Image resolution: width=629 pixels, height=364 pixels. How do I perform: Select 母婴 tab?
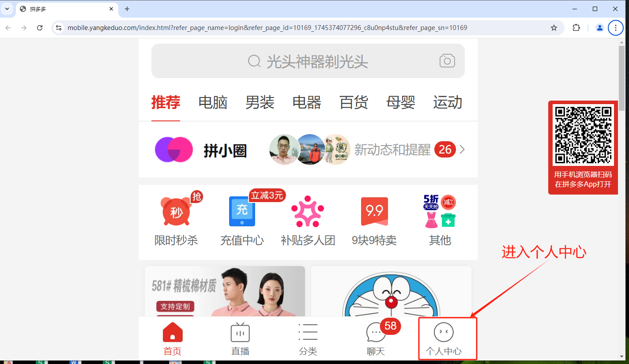point(401,102)
